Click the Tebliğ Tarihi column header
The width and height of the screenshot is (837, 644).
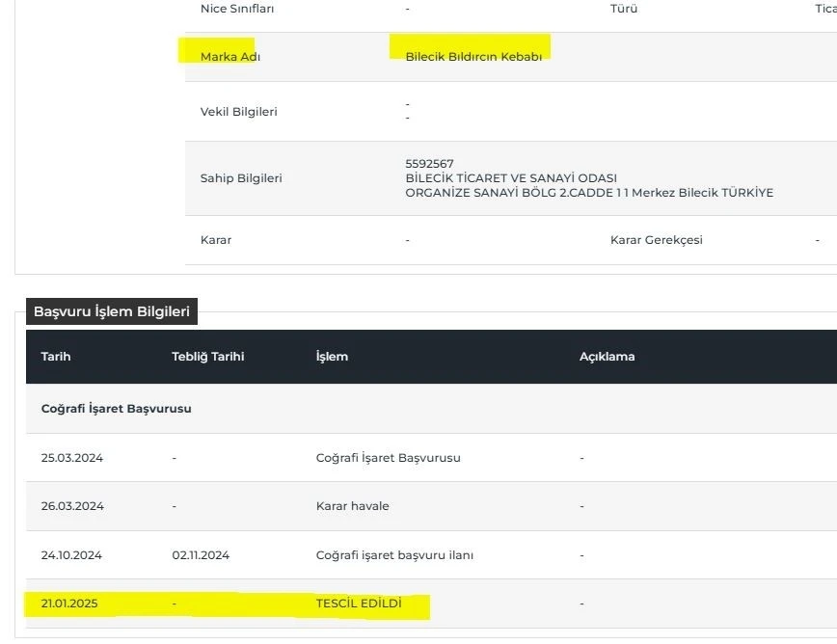(207, 357)
